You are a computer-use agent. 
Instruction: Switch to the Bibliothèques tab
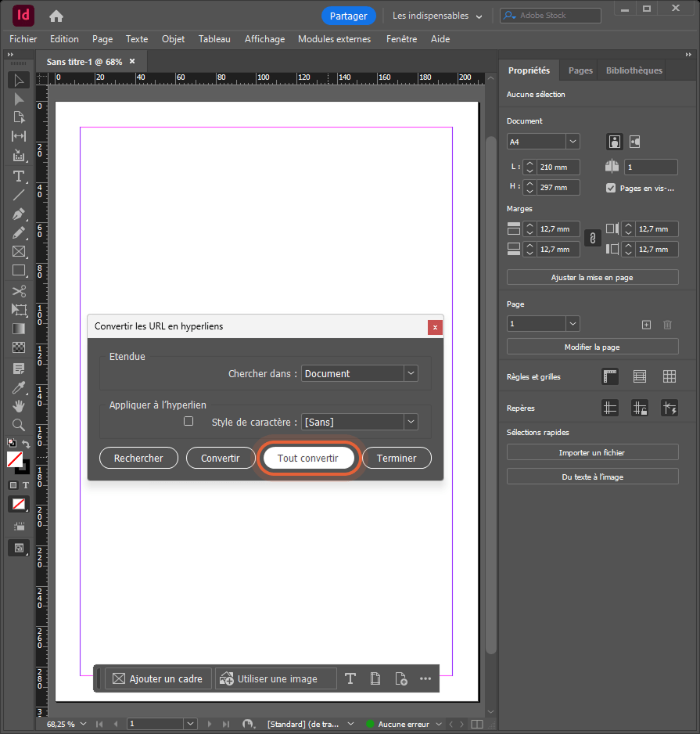pyautogui.click(x=634, y=70)
